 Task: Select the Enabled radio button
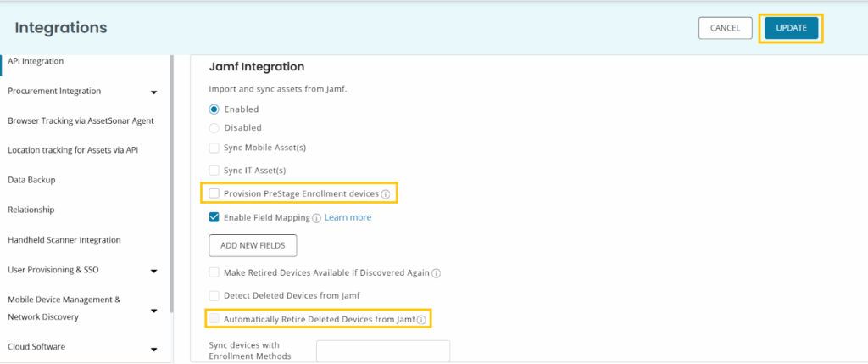214,109
